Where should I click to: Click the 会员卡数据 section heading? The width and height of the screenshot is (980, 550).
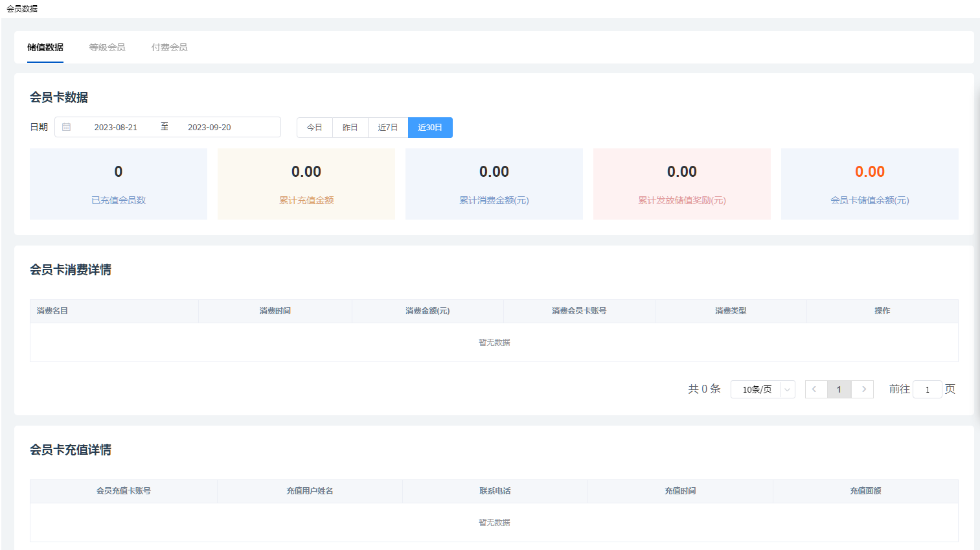(59, 97)
